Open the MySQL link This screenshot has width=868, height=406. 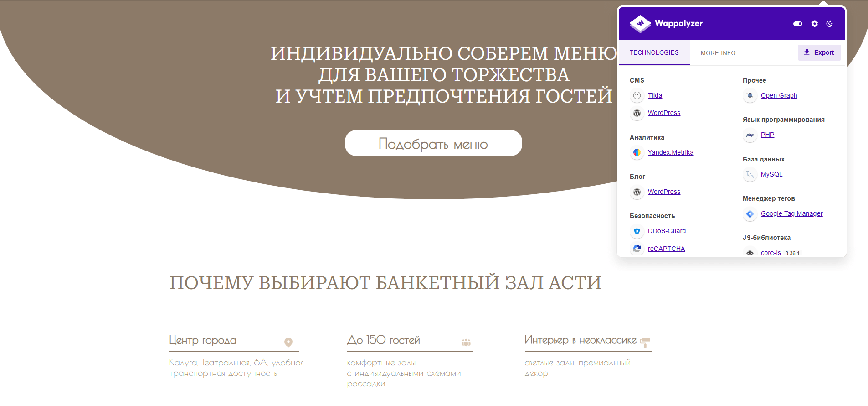coord(772,174)
